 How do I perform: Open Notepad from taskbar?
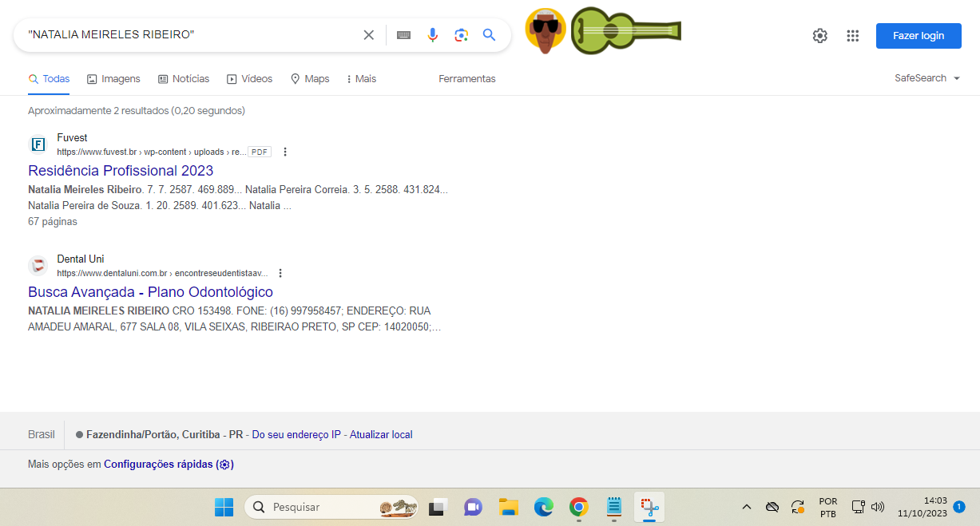click(614, 507)
